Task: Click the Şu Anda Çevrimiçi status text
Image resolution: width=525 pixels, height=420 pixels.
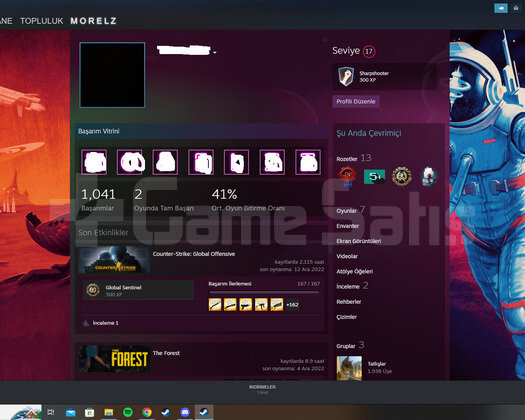Action: pyautogui.click(x=369, y=133)
